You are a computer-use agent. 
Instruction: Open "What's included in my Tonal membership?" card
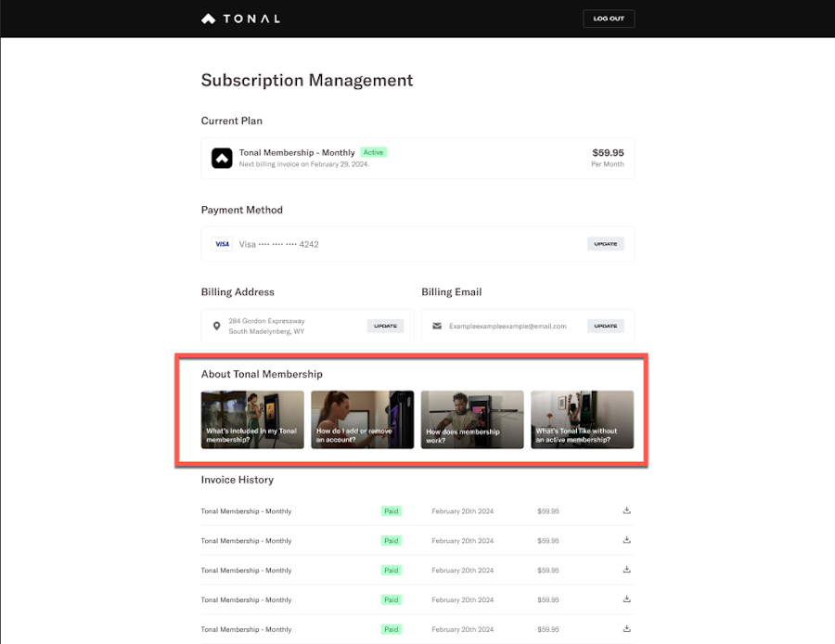[252, 419]
